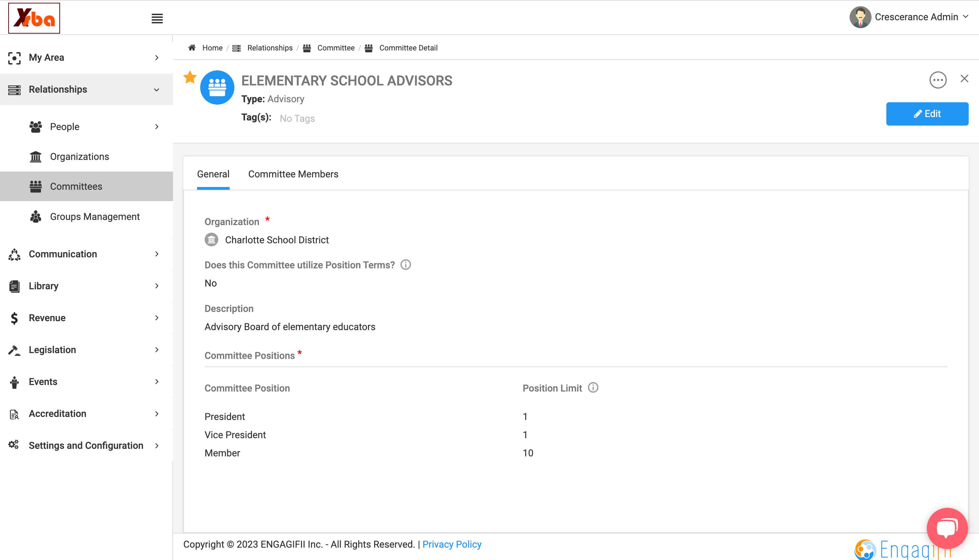Viewport: 979px width, 560px height.
Task: Open the Privacy Policy link
Action: 452,544
